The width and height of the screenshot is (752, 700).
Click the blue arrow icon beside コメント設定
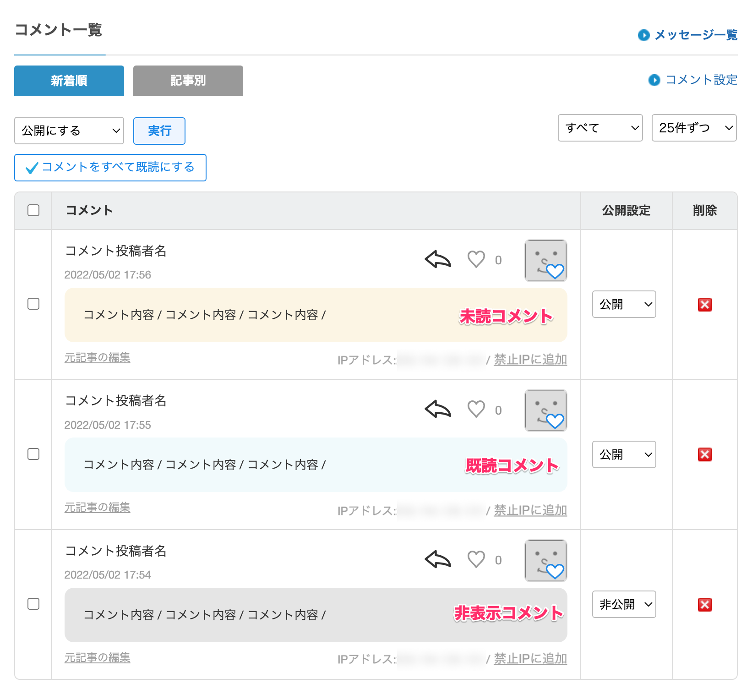click(654, 80)
